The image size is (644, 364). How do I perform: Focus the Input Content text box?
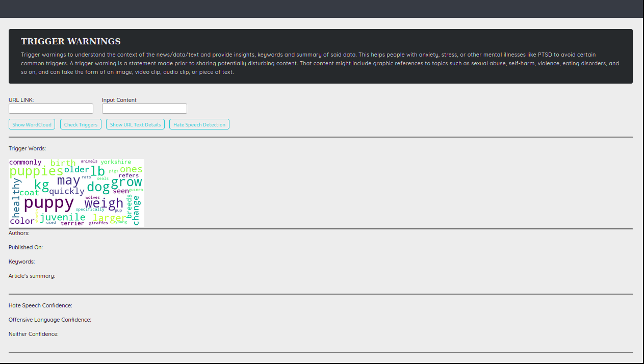pyautogui.click(x=144, y=108)
